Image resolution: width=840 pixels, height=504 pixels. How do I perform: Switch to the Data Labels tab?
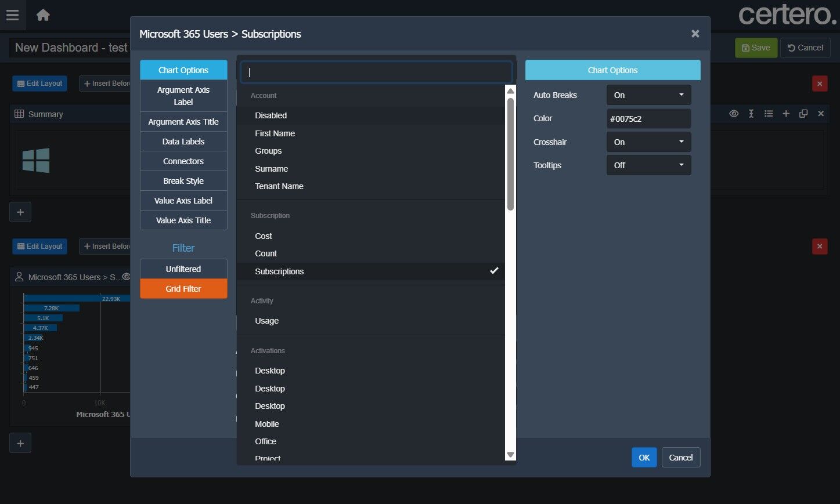tap(183, 142)
